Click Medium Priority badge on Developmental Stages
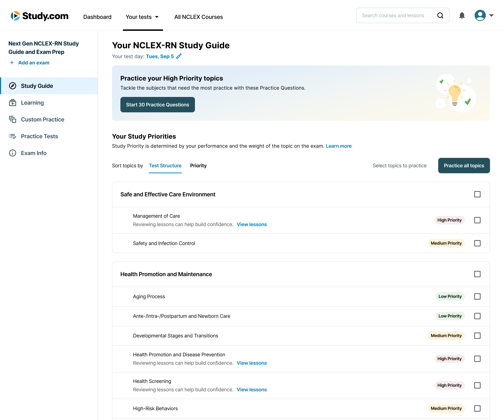This screenshot has width=504, height=420. 446,335
